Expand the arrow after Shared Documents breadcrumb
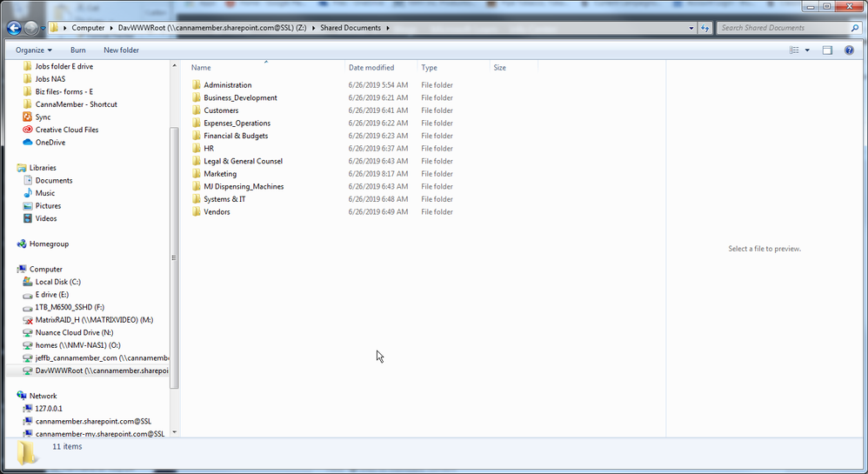 coord(388,28)
